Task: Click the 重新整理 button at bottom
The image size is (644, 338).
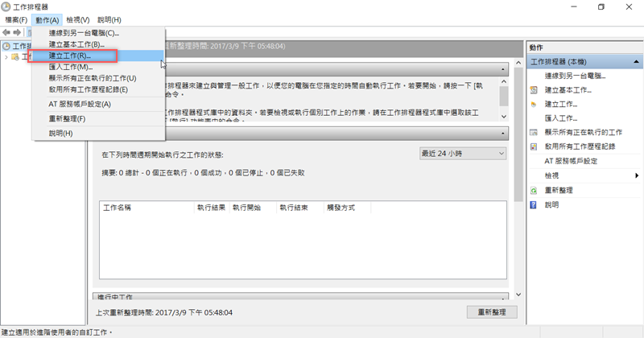Action: 492,312
